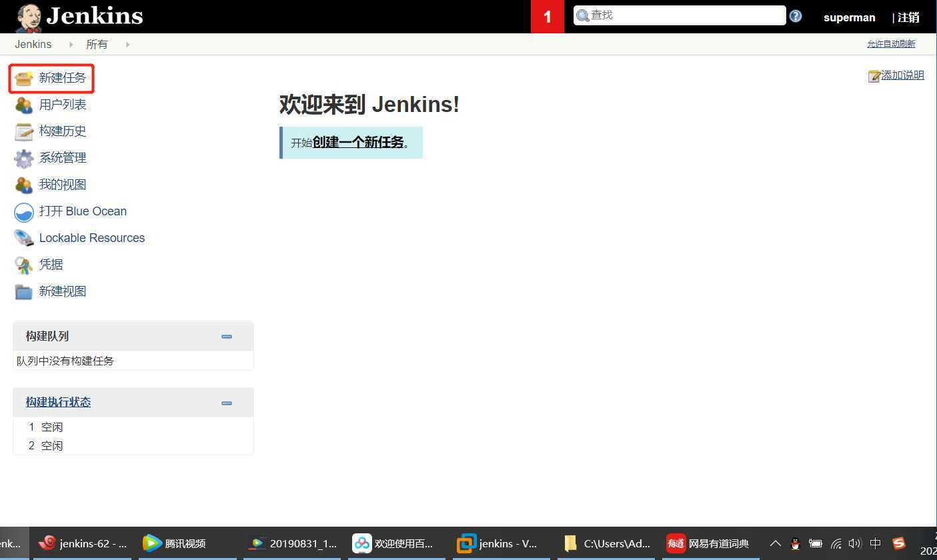Open 新建任务 link in sidebar
The image size is (937, 560).
tap(63, 78)
